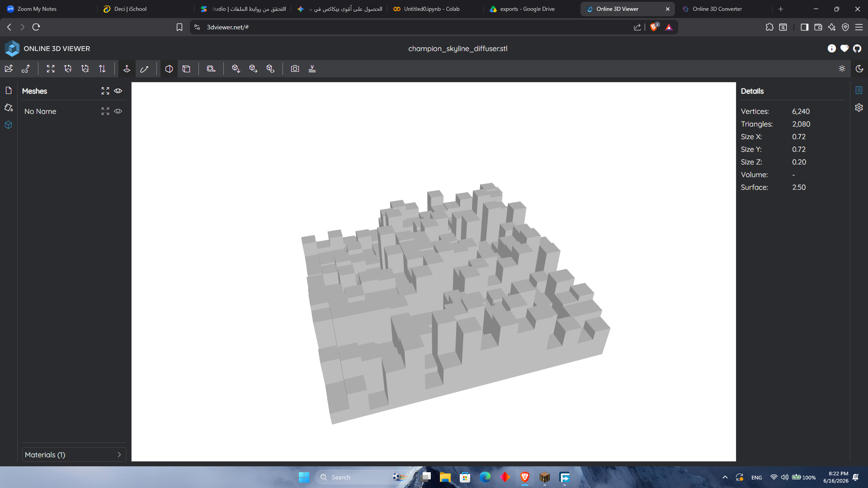
Task: Switch to Untitled0.ipynb Colab tab
Action: (432, 9)
